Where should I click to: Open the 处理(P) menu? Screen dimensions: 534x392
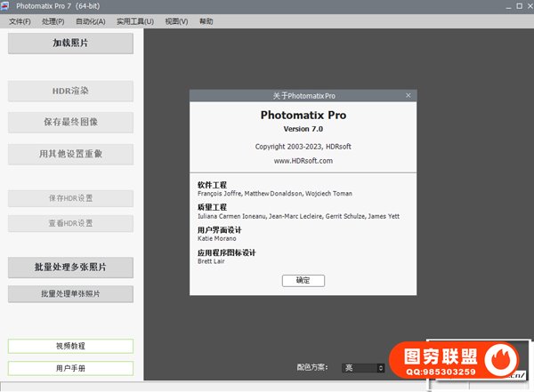point(54,21)
